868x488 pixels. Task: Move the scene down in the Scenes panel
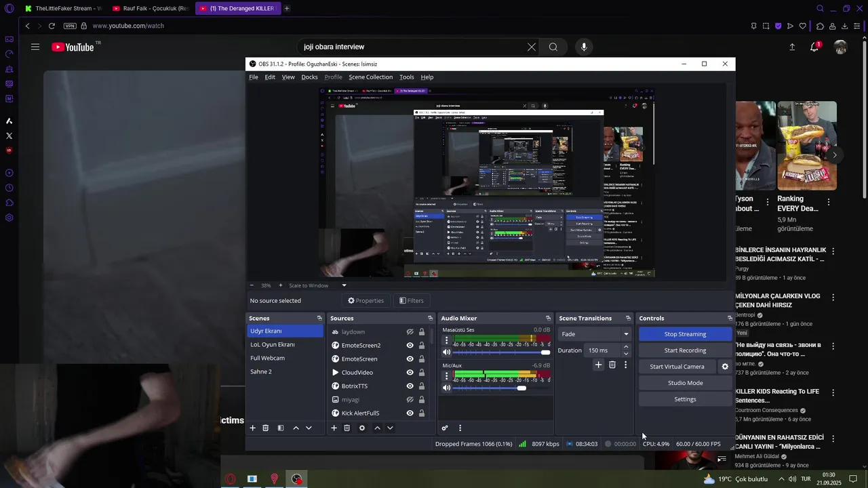coord(309,428)
